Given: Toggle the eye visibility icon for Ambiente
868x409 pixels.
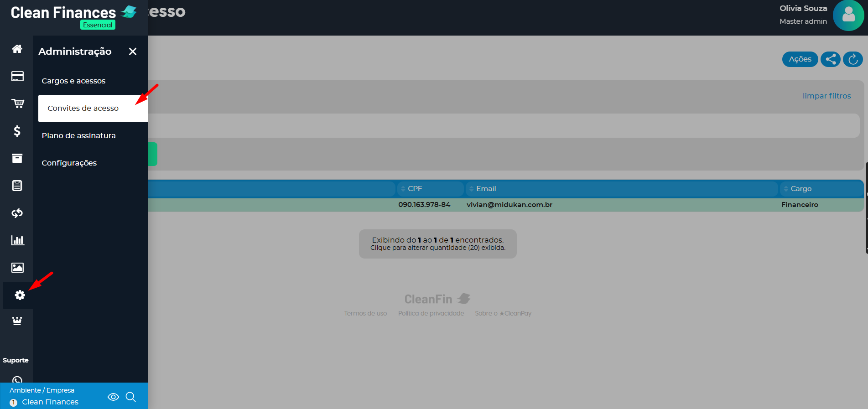Looking at the screenshot, I should tap(113, 397).
